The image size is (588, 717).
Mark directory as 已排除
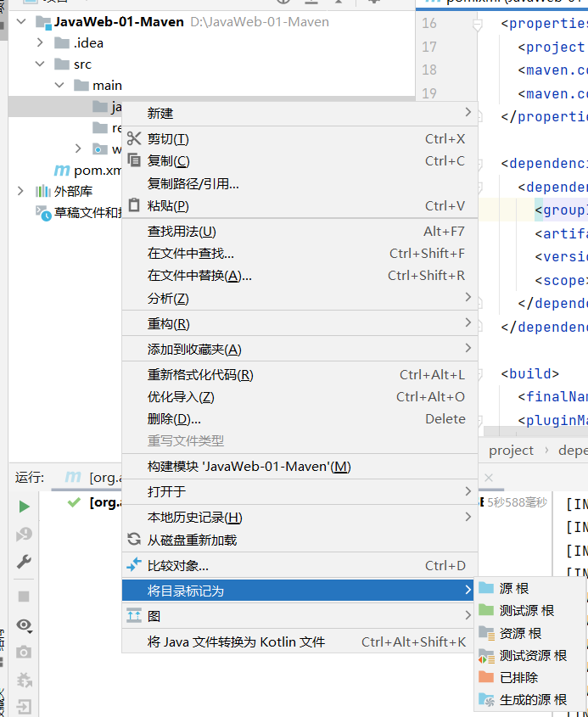pyautogui.click(x=531, y=677)
